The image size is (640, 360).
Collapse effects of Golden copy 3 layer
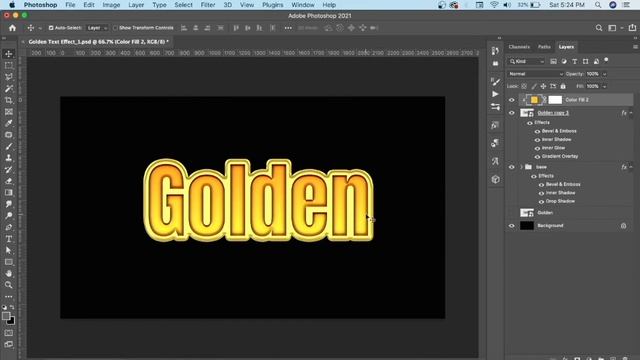(x=631, y=113)
